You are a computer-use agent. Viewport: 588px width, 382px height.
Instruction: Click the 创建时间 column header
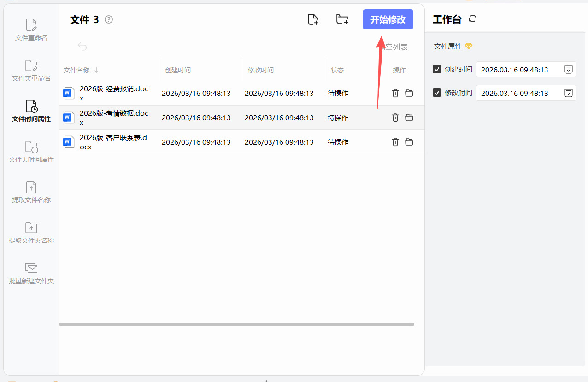point(178,70)
